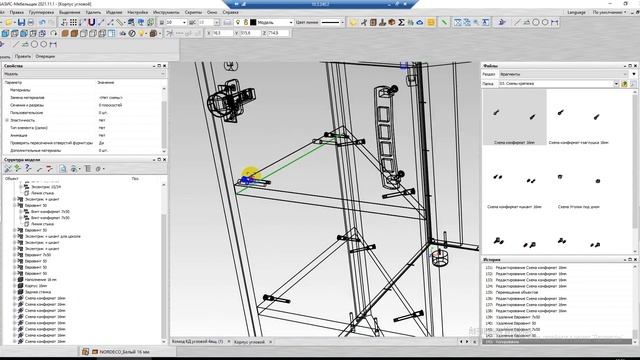The height and width of the screenshot is (360, 640).
Task: Click the yellow star icon in toolbar
Action: (353, 22)
